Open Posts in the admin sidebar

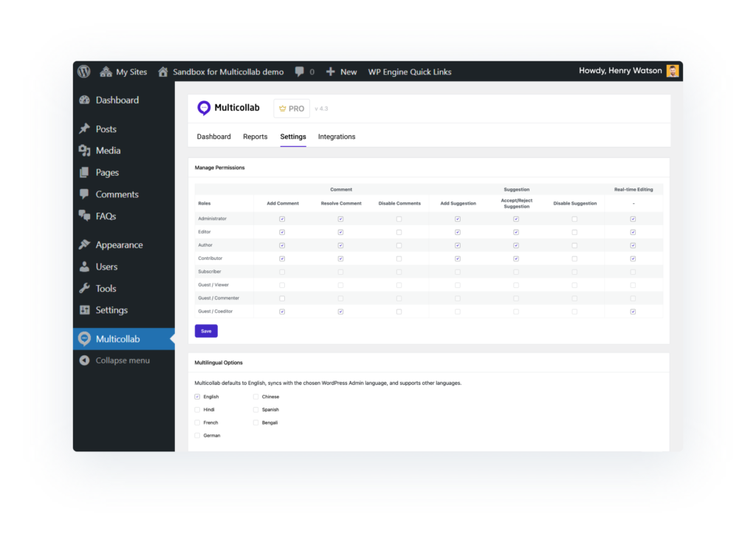point(106,129)
